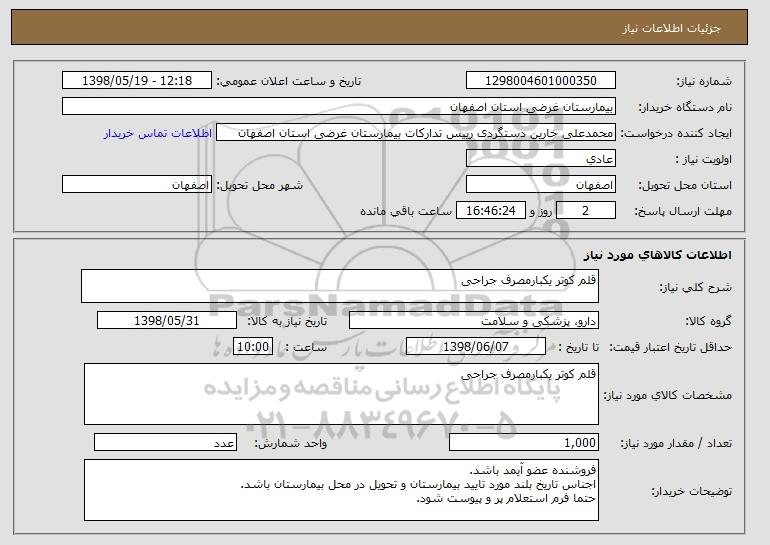The image size is (770, 545).
Task: Click the label نام دستگاه خریدار
Action: [685, 108]
